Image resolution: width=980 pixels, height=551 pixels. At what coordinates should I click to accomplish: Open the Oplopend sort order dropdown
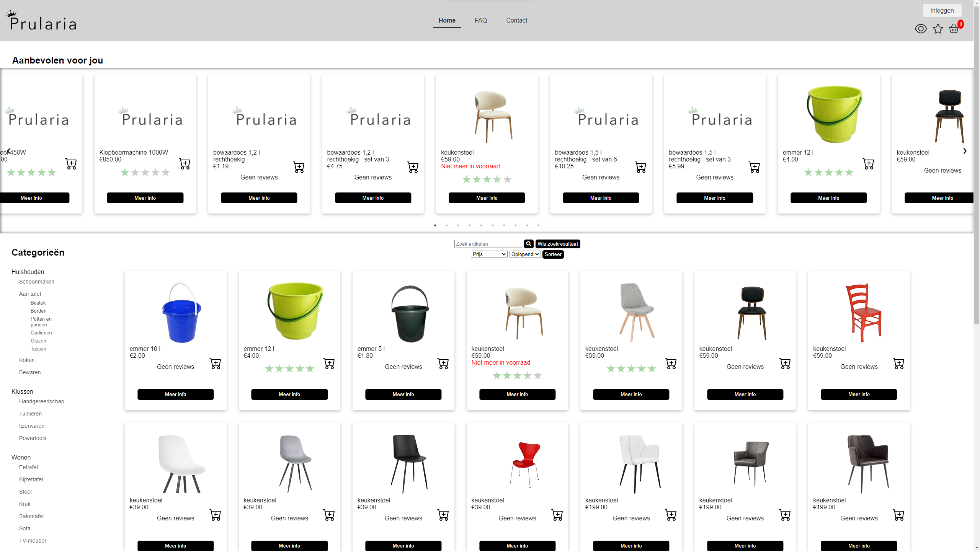tap(525, 254)
